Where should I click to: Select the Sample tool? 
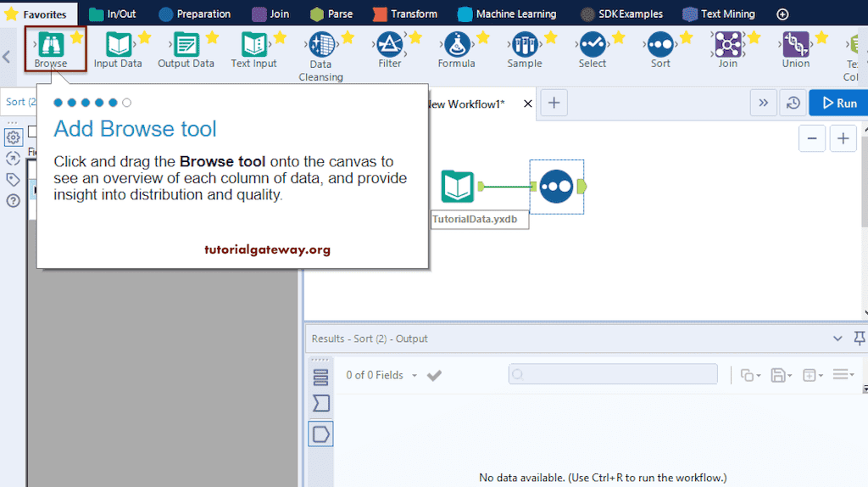(x=525, y=48)
